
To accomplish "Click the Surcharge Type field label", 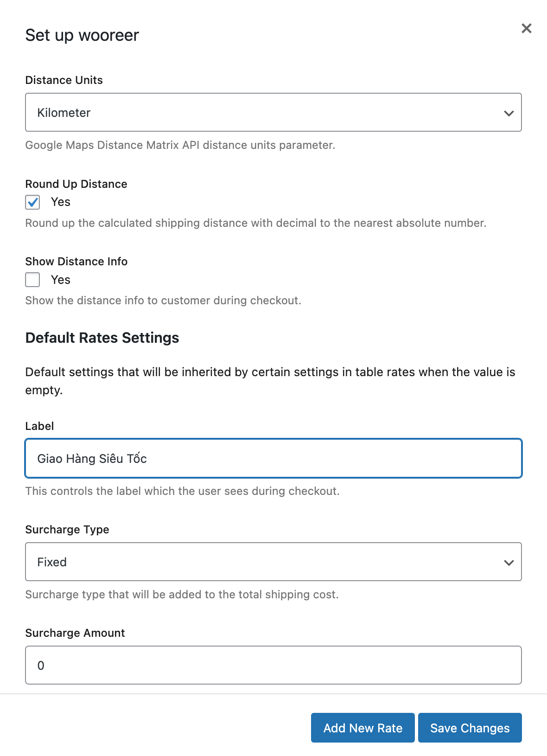I will (67, 530).
